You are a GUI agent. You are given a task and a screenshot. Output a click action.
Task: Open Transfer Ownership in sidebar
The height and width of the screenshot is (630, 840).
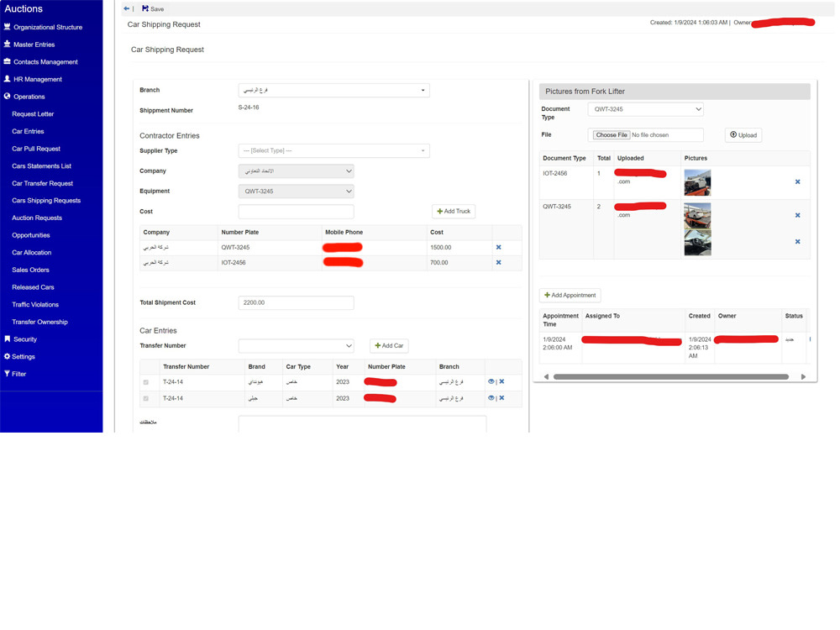[39, 322]
